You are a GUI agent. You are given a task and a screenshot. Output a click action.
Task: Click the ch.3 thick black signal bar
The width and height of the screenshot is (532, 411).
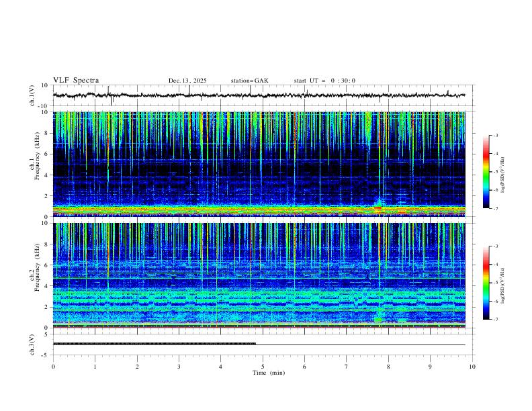pos(154,344)
